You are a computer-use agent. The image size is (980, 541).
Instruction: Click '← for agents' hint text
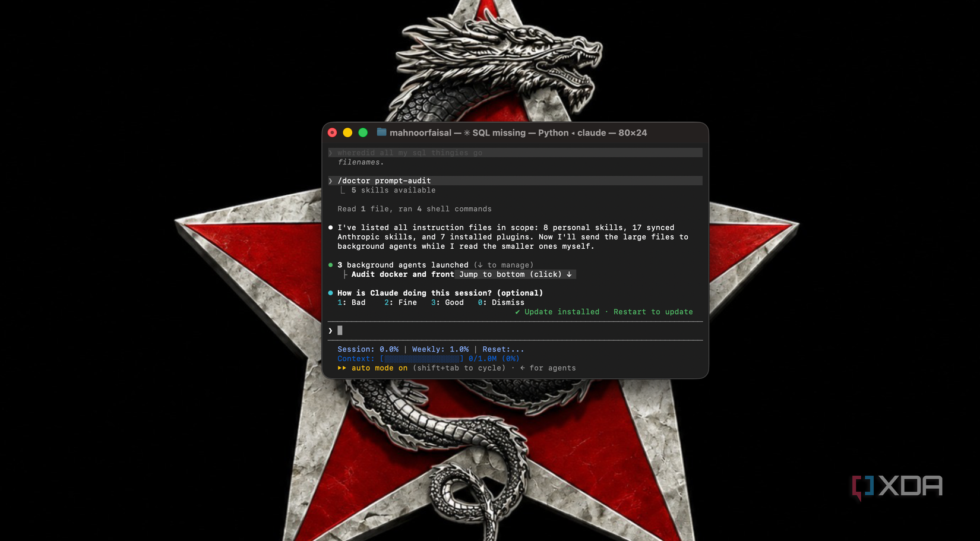548,368
